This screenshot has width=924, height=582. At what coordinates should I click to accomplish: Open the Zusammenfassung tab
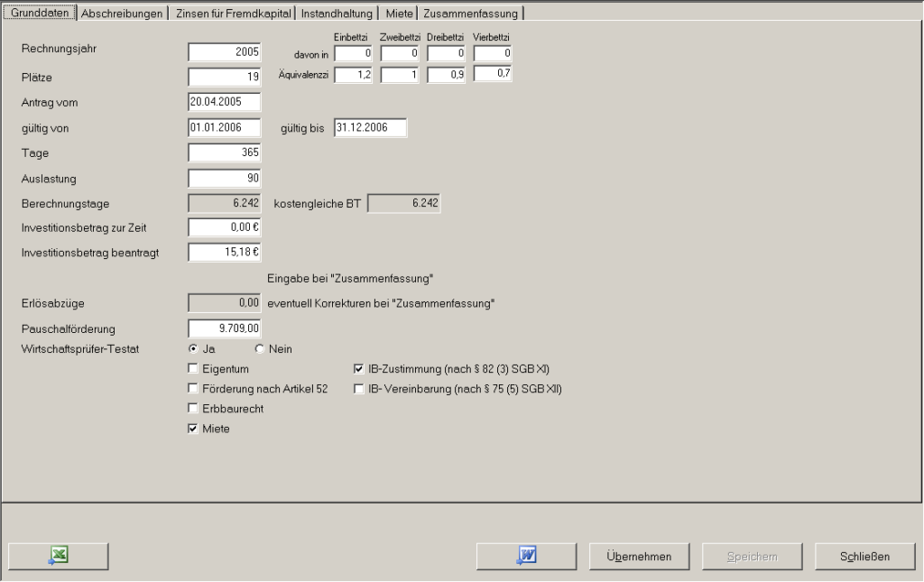469,14
